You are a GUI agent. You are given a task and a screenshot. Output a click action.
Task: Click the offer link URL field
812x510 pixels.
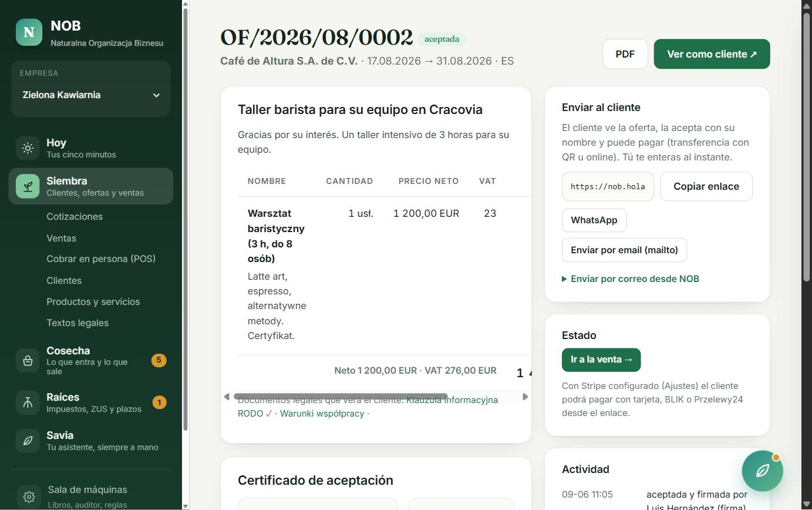point(608,186)
